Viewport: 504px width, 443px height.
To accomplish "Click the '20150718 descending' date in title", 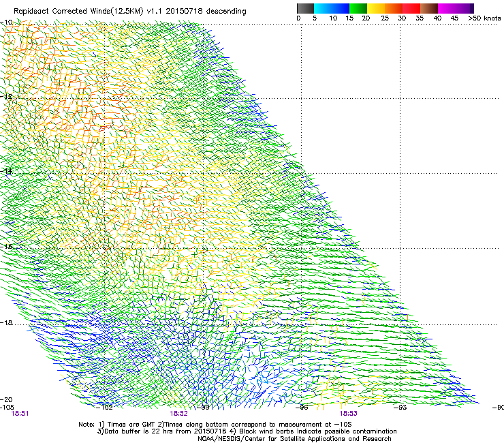I will point(206,12).
